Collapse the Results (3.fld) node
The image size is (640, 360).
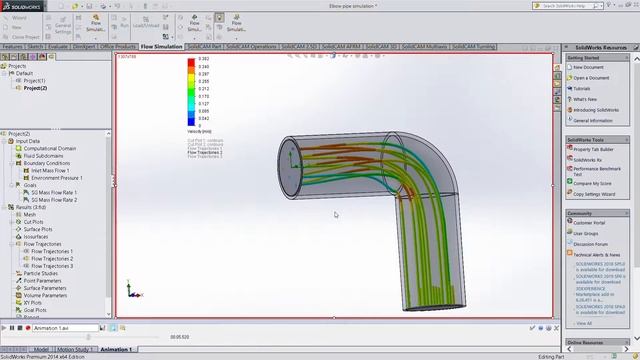(x=4, y=207)
